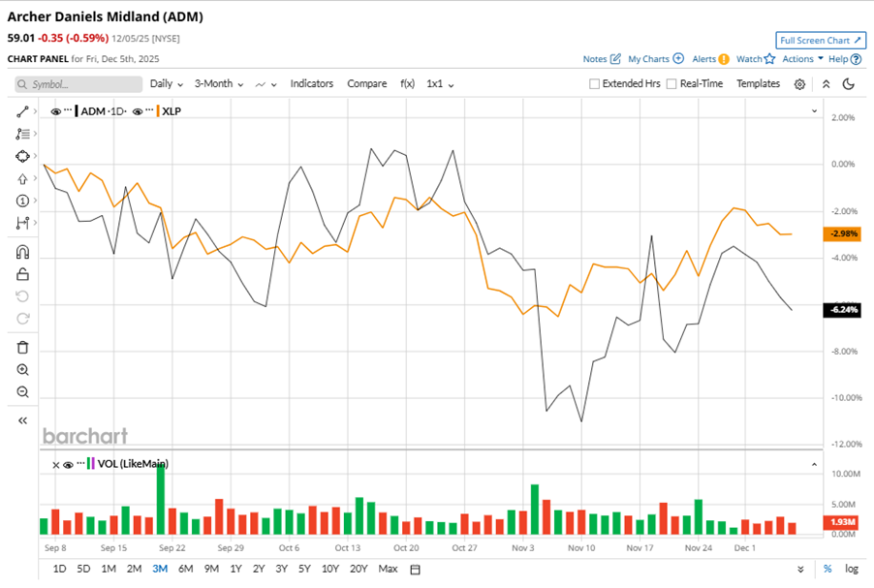
Task: Open the Compare menu
Action: tap(367, 83)
